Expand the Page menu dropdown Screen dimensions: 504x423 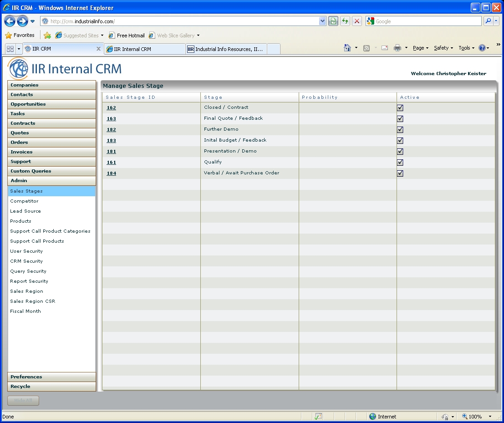tap(421, 48)
